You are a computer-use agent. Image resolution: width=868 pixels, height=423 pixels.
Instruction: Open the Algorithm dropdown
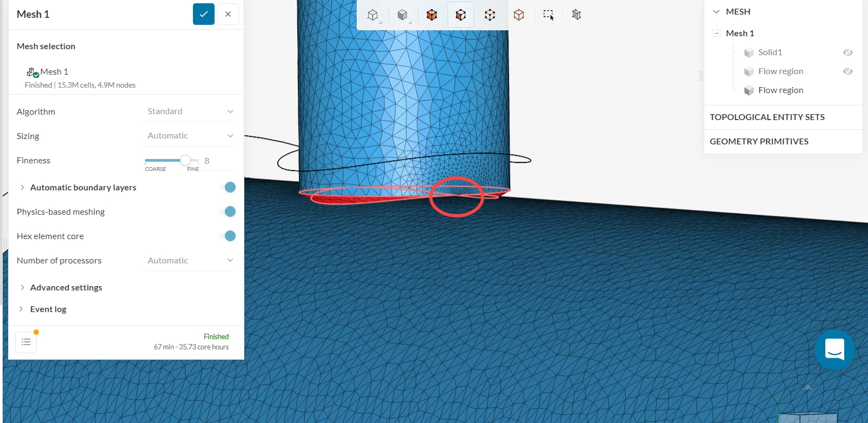coord(190,111)
